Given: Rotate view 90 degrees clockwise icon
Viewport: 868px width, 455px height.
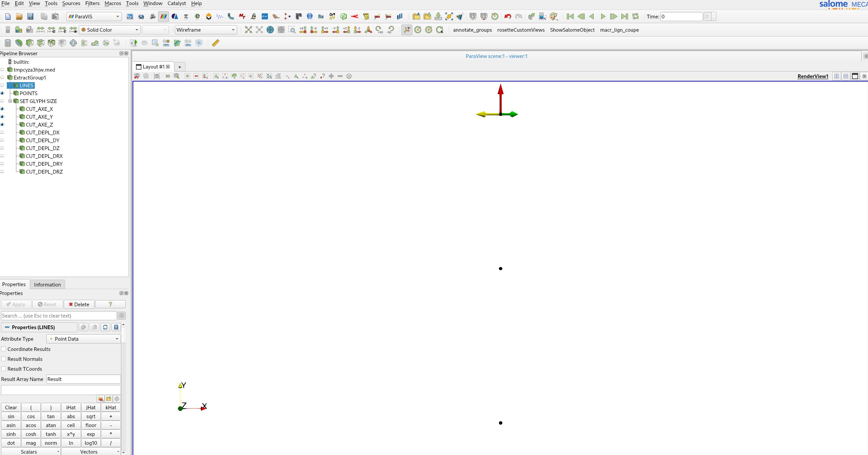Looking at the screenshot, I should [379, 30].
